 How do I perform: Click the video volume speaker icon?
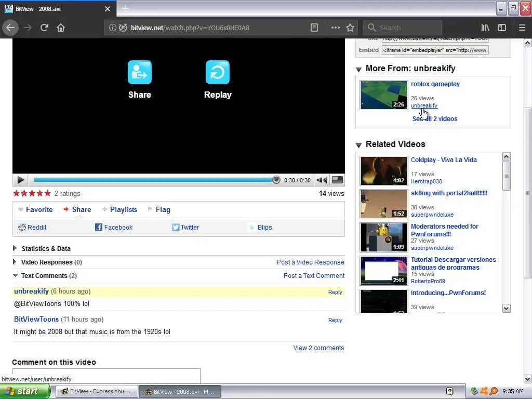pos(321,180)
